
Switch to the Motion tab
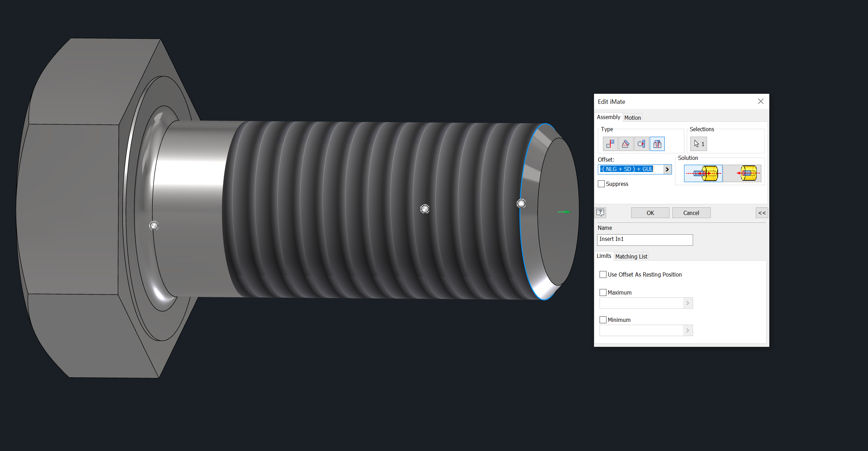coord(632,118)
